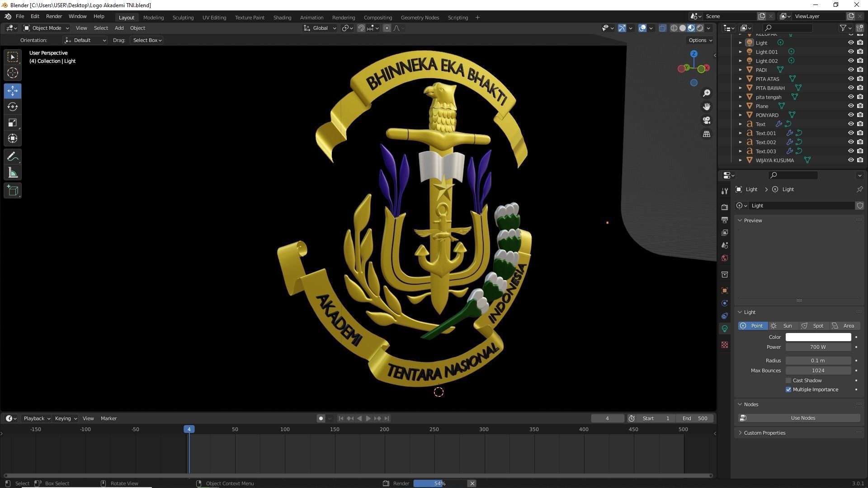Toggle snapping magnet icon
The image size is (868, 488).
[x=361, y=28]
